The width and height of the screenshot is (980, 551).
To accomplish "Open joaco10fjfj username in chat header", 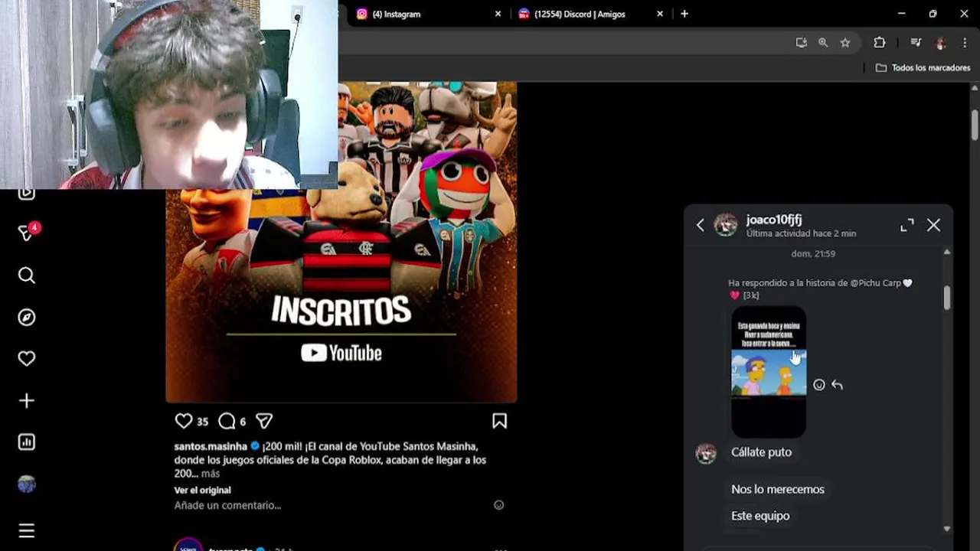I will click(774, 220).
